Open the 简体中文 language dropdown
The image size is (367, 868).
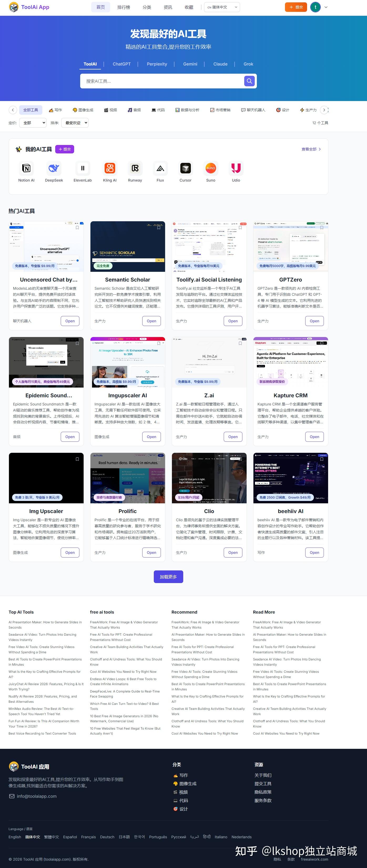click(x=222, y=7)
